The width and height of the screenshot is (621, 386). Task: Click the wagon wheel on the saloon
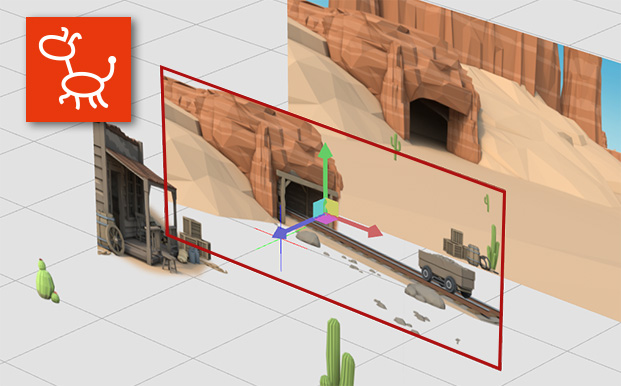pos(115,240)
